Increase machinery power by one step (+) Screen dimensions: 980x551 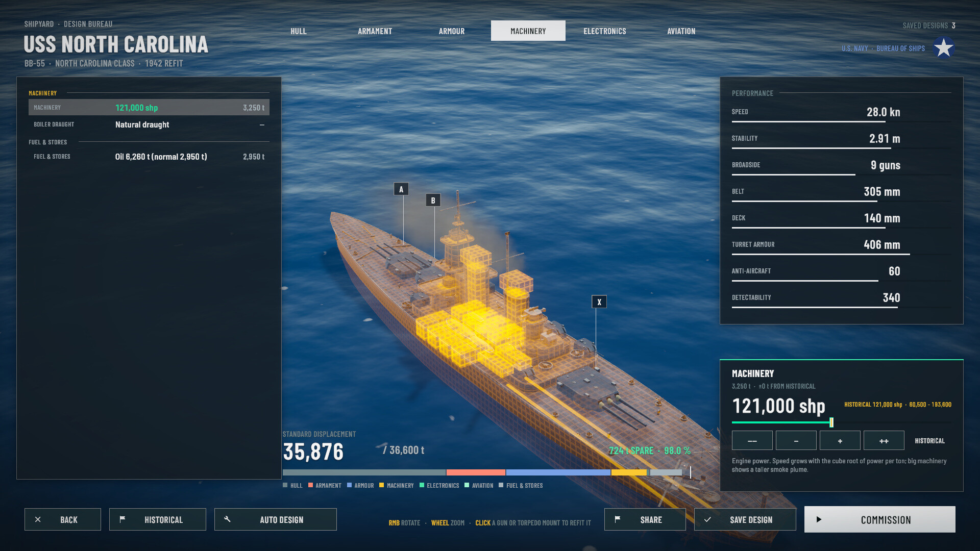coord(840,440)
